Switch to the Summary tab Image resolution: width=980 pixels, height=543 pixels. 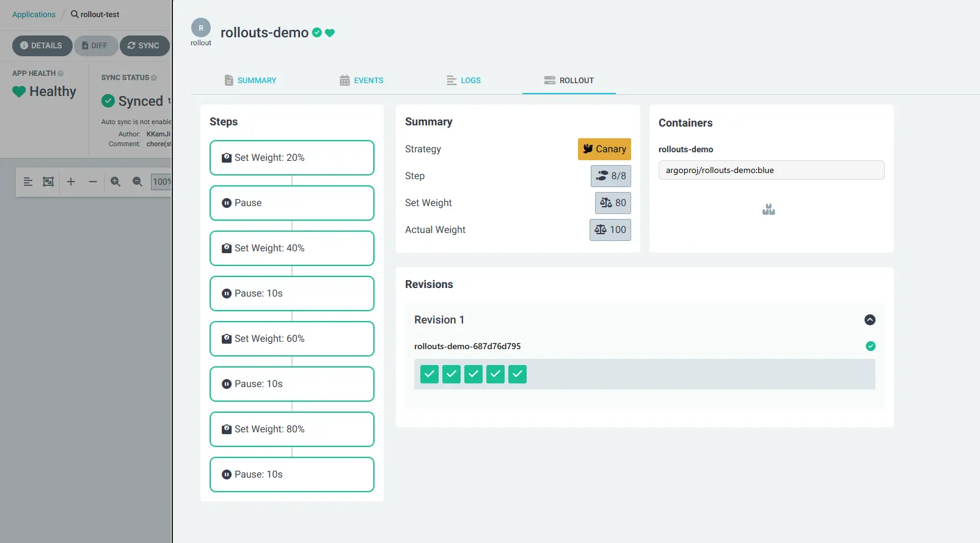(250, 80)
